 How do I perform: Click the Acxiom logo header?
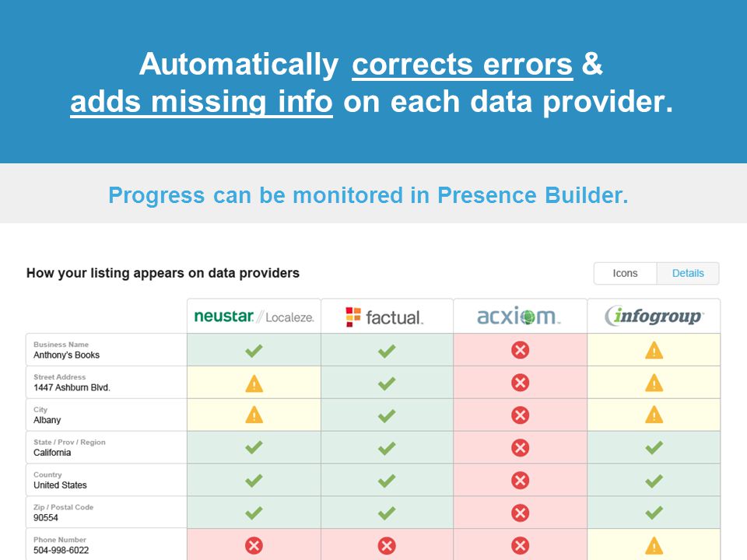point(520,317)
